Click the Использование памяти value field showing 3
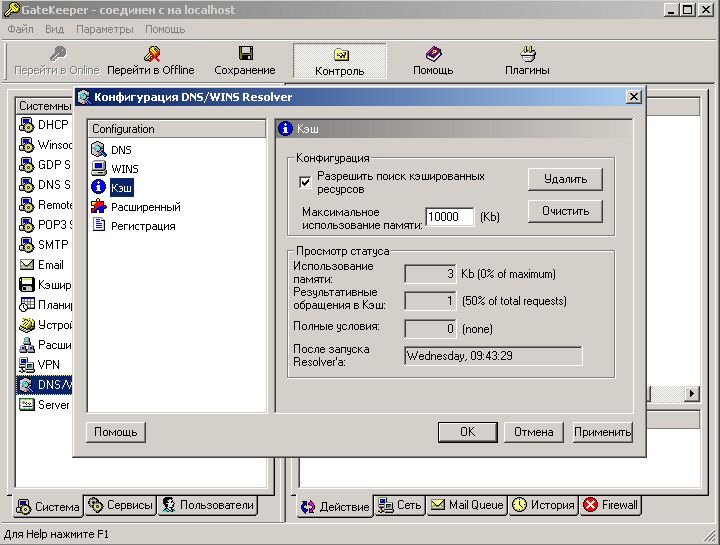Image resolution: width=720 pixels, height=545 pixels. 430,274
